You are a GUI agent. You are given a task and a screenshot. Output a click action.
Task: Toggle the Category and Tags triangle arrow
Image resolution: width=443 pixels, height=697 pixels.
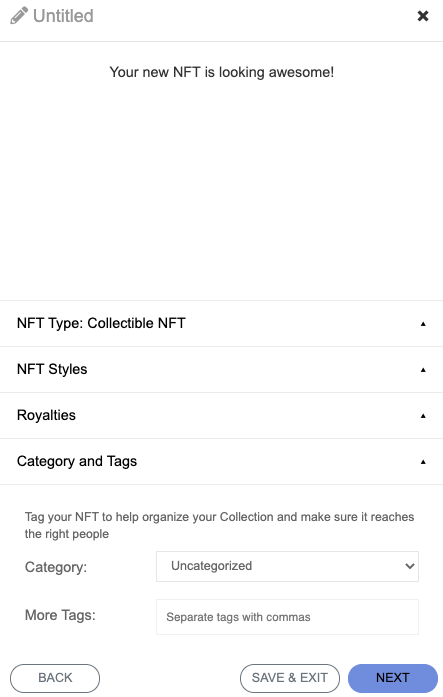[x=423, y=462]
